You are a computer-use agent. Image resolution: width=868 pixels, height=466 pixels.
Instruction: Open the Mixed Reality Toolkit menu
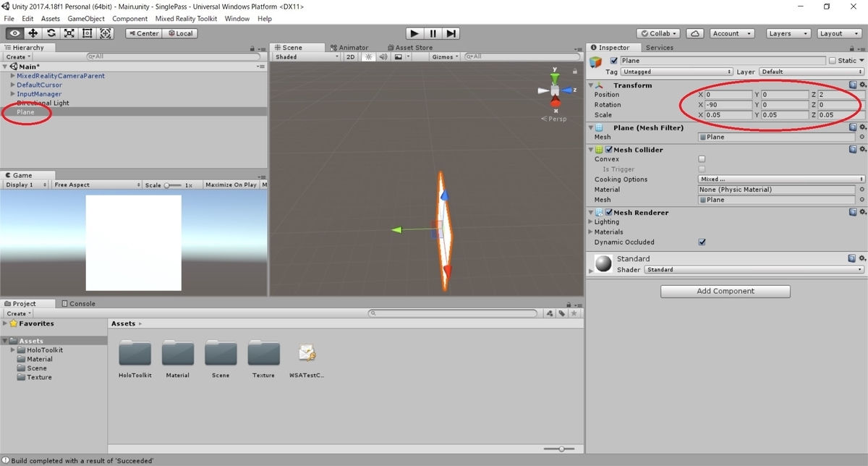[187, 19]
